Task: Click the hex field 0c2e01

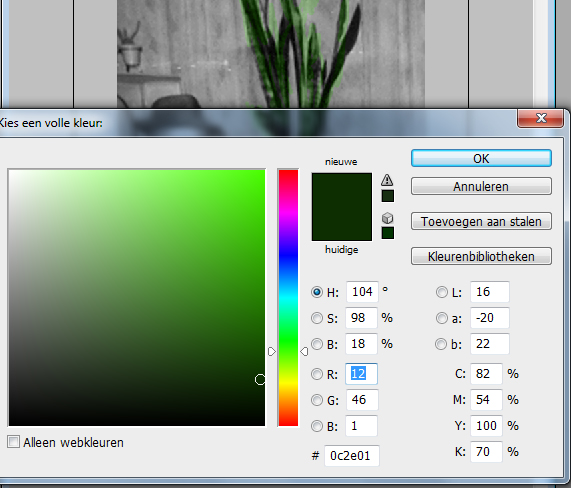Action: tap(352, 456)
